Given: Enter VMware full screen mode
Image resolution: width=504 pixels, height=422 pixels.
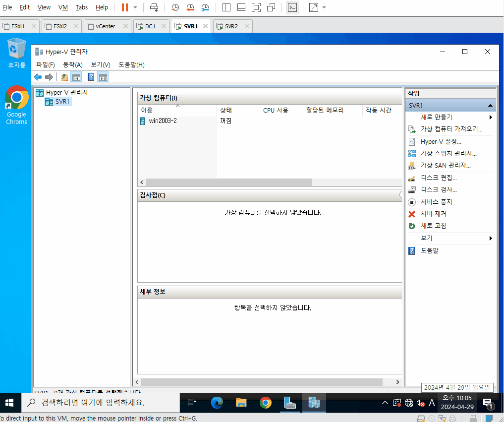Looking at the screenshot, I should click(256, 7).
